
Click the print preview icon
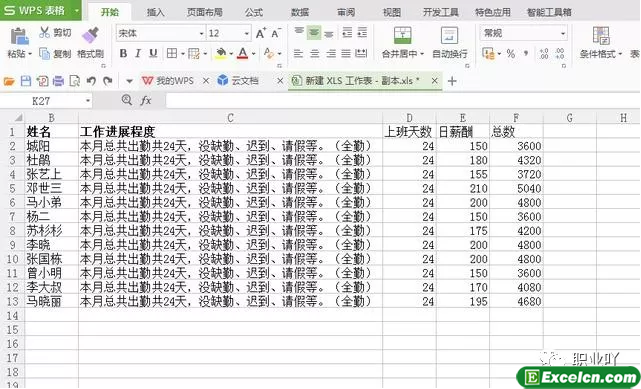[x=74, y=81]
